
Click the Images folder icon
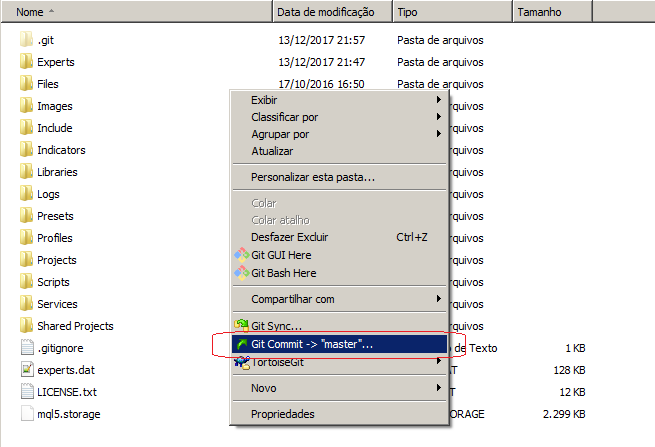tap(26, 106)
